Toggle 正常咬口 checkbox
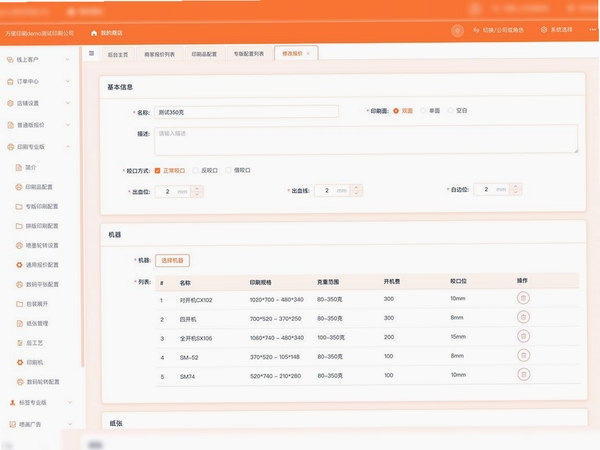The image size is (600, 450). click(x=157, y=171)
